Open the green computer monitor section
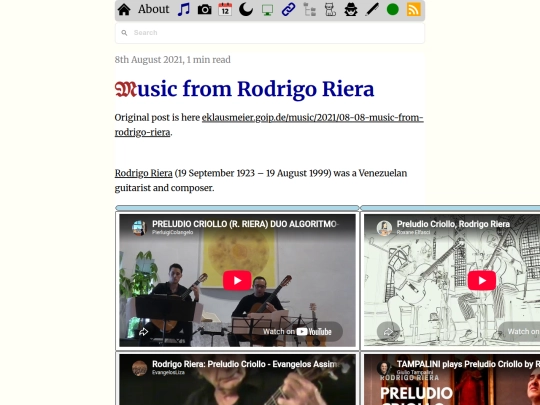540x405 pixels. coord(267,10)
